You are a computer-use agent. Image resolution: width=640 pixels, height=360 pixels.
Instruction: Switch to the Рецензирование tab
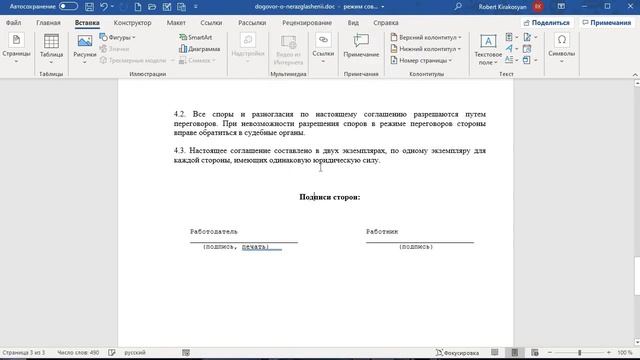pos(307,23)
